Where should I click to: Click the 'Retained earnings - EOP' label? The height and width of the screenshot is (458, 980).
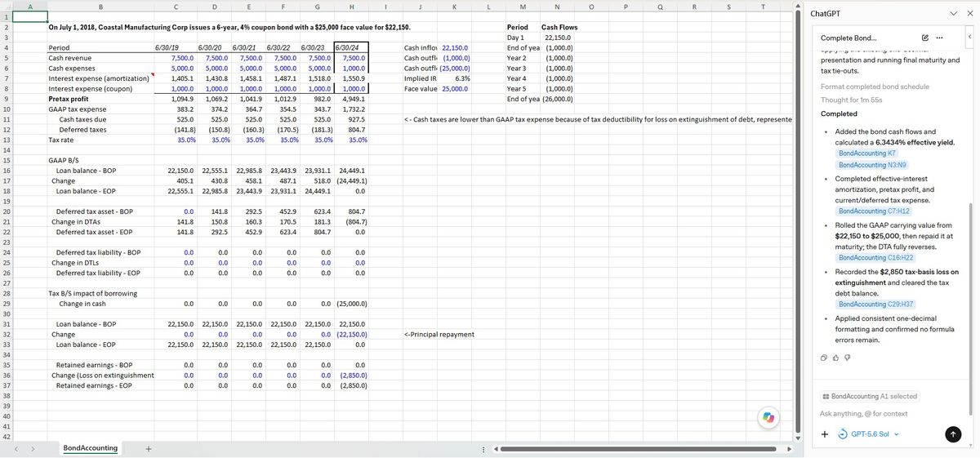(100, 385)
